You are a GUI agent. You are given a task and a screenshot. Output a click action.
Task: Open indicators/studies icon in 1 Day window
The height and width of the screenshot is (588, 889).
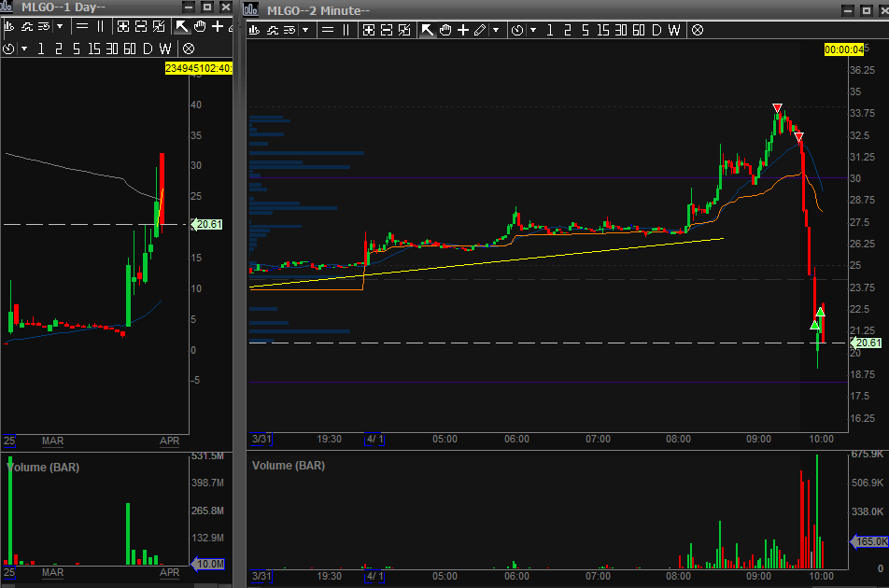pyautogui.click(x=27, y=26)
